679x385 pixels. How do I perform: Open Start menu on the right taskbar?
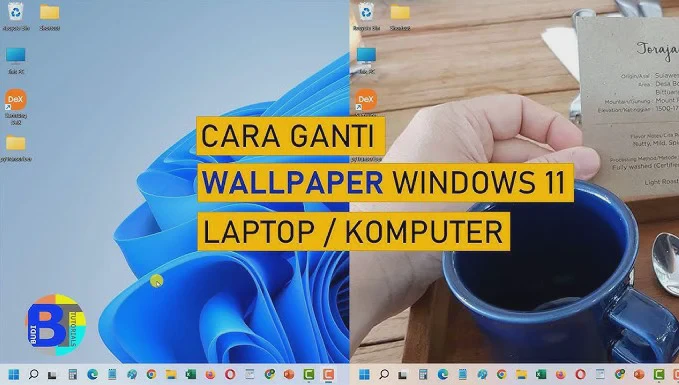(364, 374)
